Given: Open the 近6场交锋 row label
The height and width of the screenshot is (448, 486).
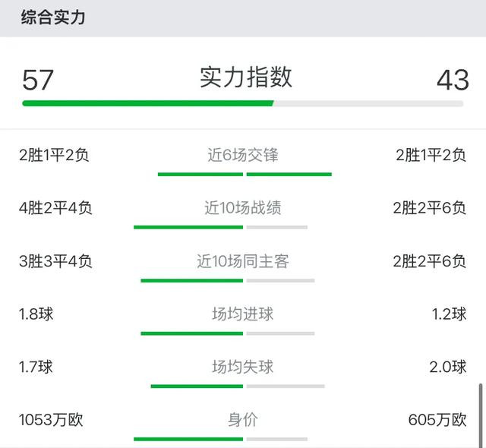Looking at the screenshot, I should 243,155.
